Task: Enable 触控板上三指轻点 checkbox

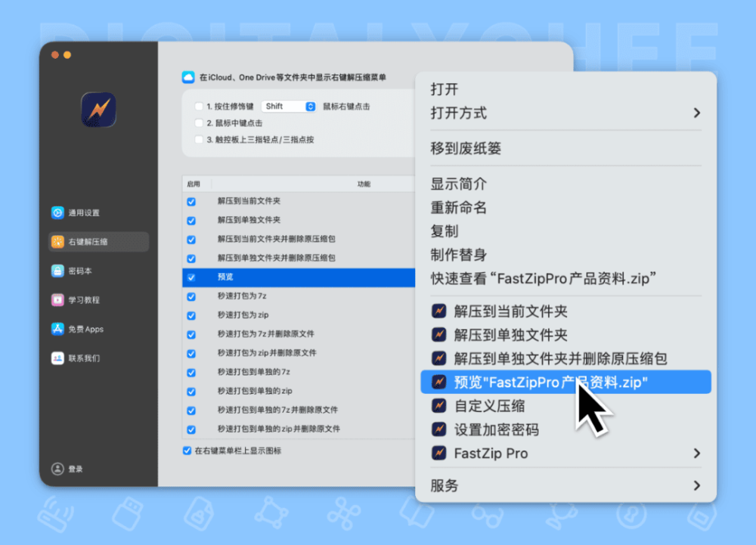Action: point(199,140)
